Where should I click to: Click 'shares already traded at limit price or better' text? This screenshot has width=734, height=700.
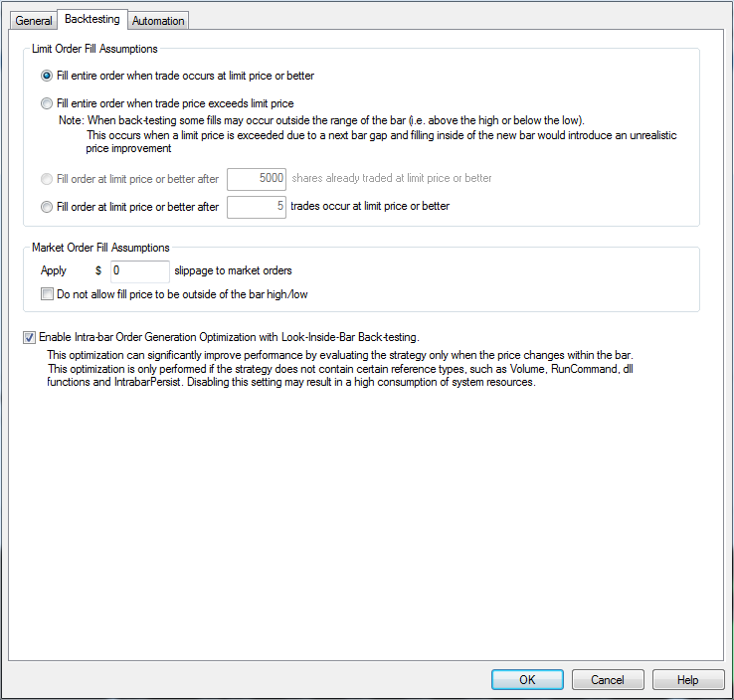392,178
